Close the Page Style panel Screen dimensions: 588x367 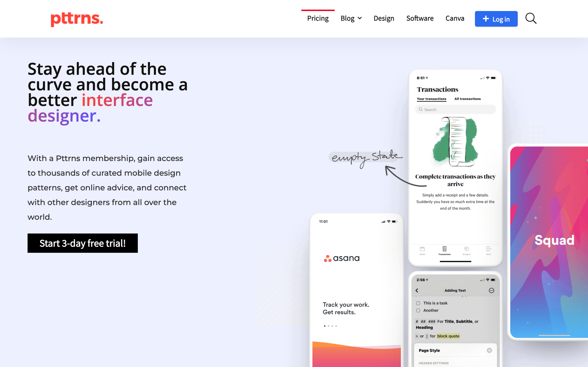coord(489,350)
